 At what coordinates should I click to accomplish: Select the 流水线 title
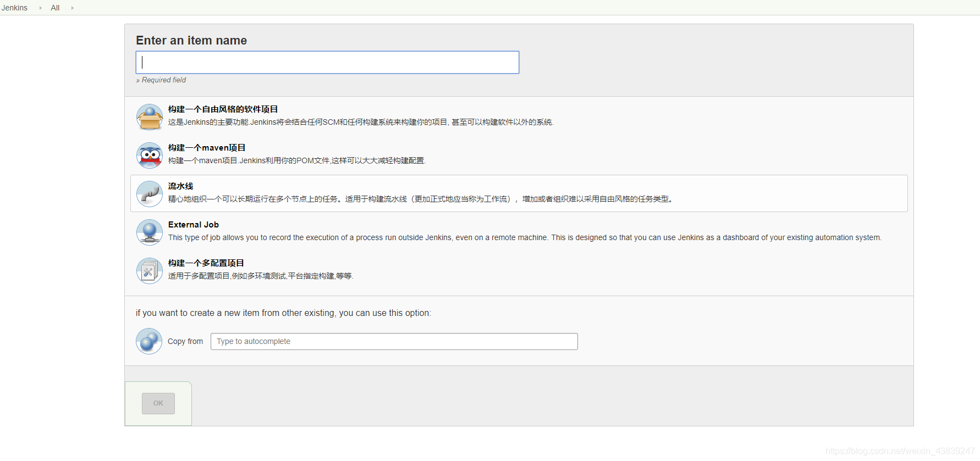point(181,186)
